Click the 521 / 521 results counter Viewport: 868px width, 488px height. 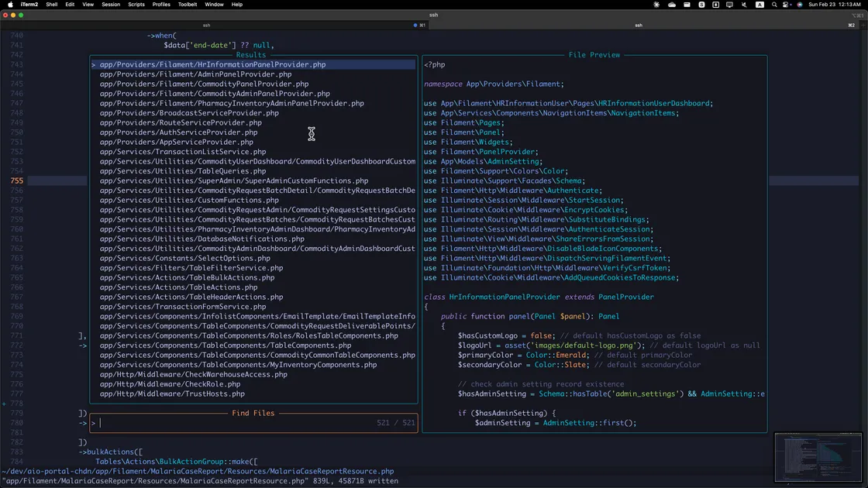tap(396, 423)
